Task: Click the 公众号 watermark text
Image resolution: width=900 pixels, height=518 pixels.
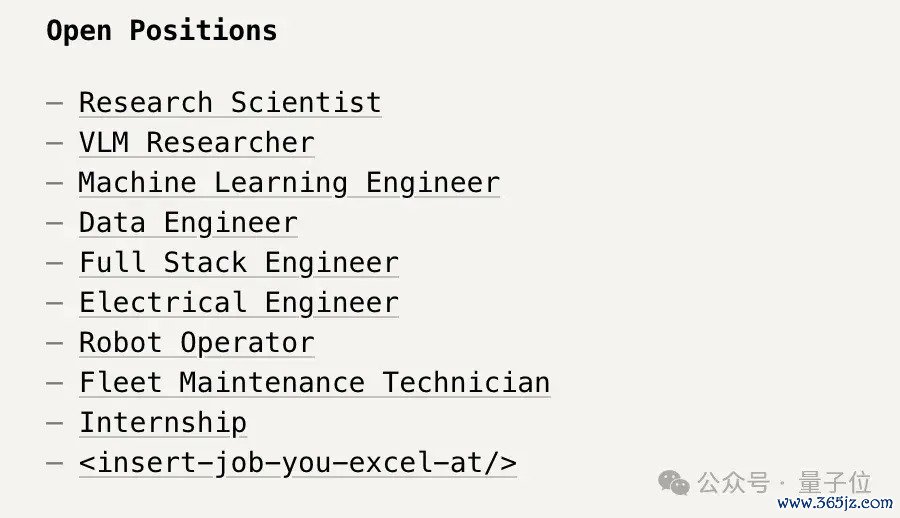Action: (733, 483)
